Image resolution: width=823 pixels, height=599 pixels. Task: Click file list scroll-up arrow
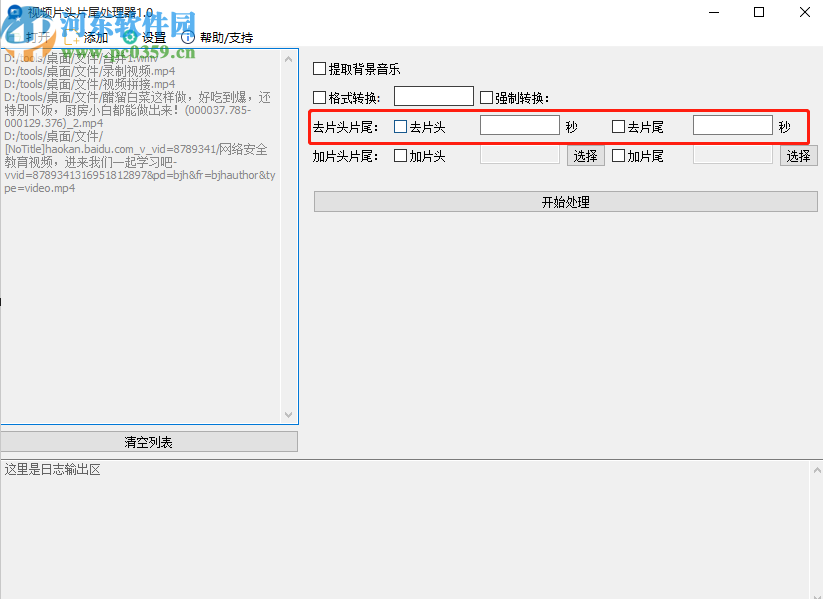click(288, 59)
